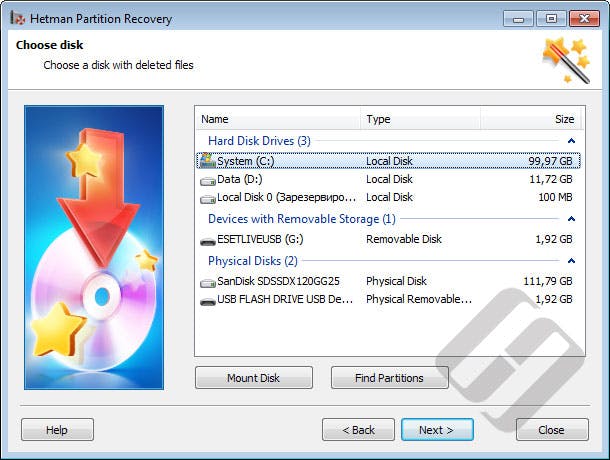The height and width of the screenshot is (460, 610).
Task: Open Help
Action: pos(57,430)
